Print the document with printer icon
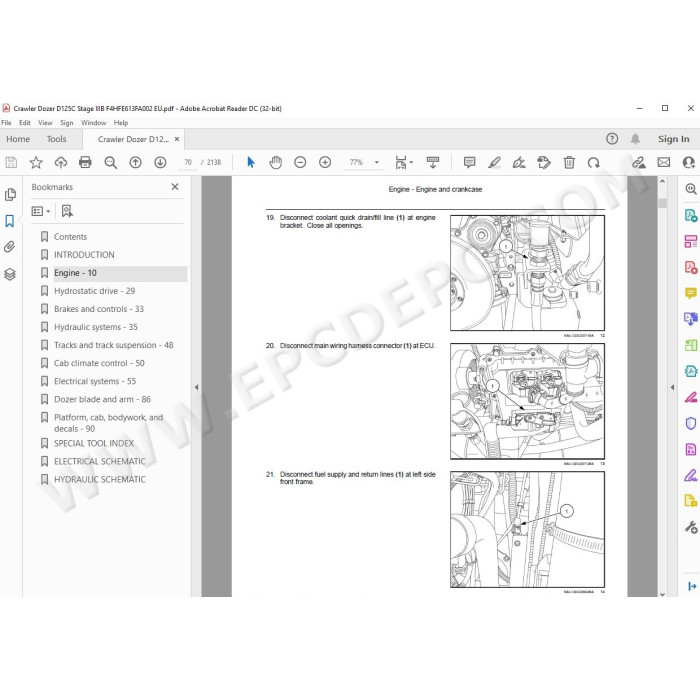700x700 pixels. [x=85, y=162]
